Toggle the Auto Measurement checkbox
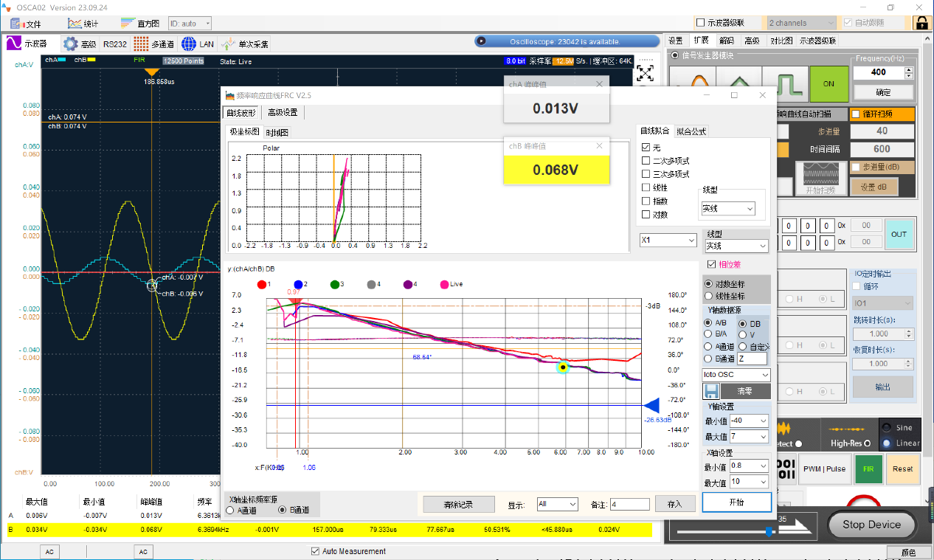Screen dimensions: 934x560 [x=316, y=551]
